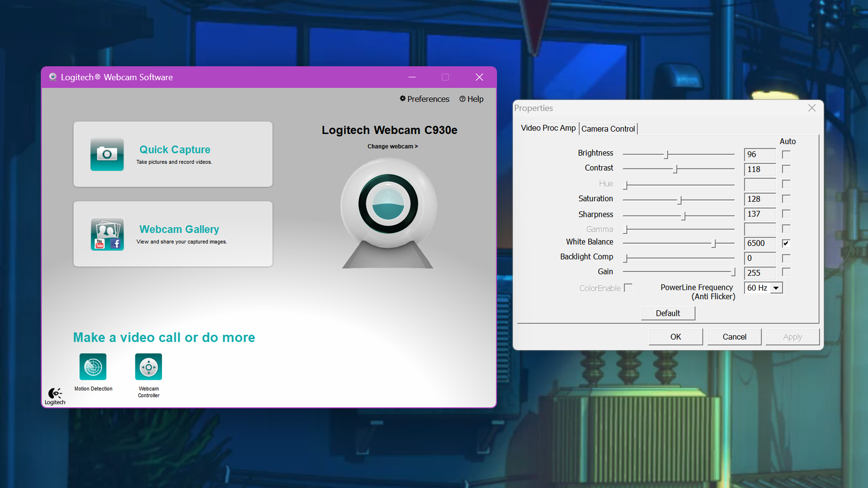The image size is (868, 488).
Task: Click the Quick Capture title text
Action: pos(175,150)
